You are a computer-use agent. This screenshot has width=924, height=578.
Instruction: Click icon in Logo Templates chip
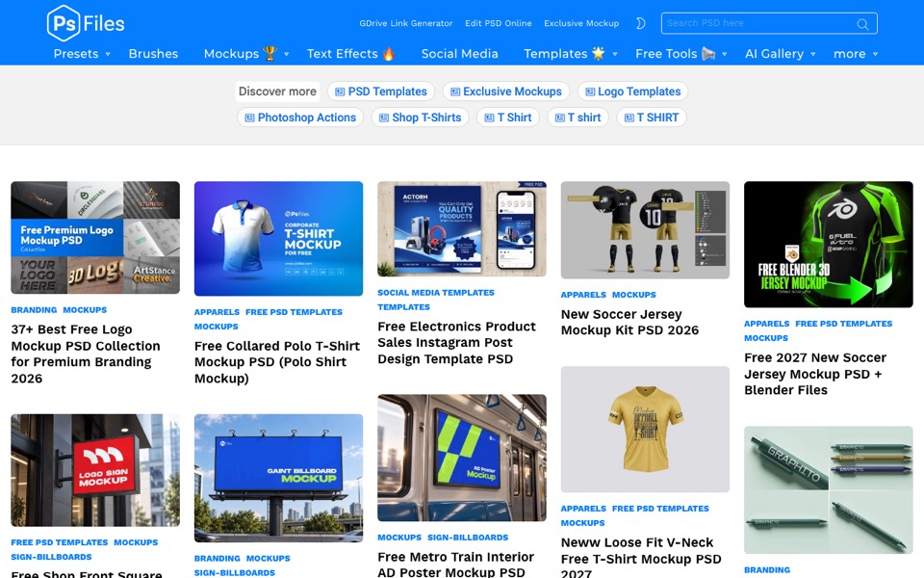pos(590,92)
